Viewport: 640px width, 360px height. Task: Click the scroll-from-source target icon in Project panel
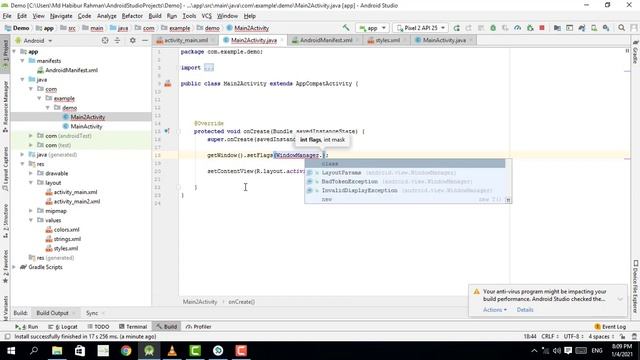point(105,40)
